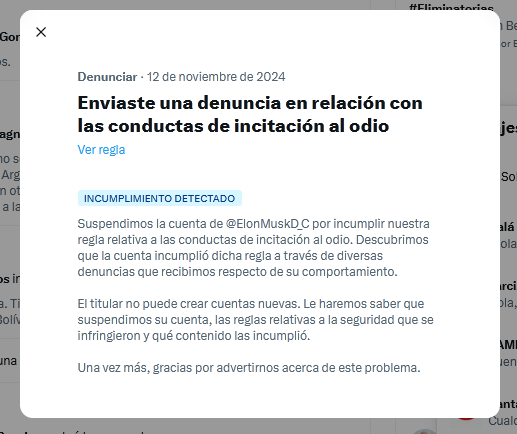Viewport: 517px width, 434px height.
Task: Click the El titular no puede paragraph
Action: (x=255, y=320)
